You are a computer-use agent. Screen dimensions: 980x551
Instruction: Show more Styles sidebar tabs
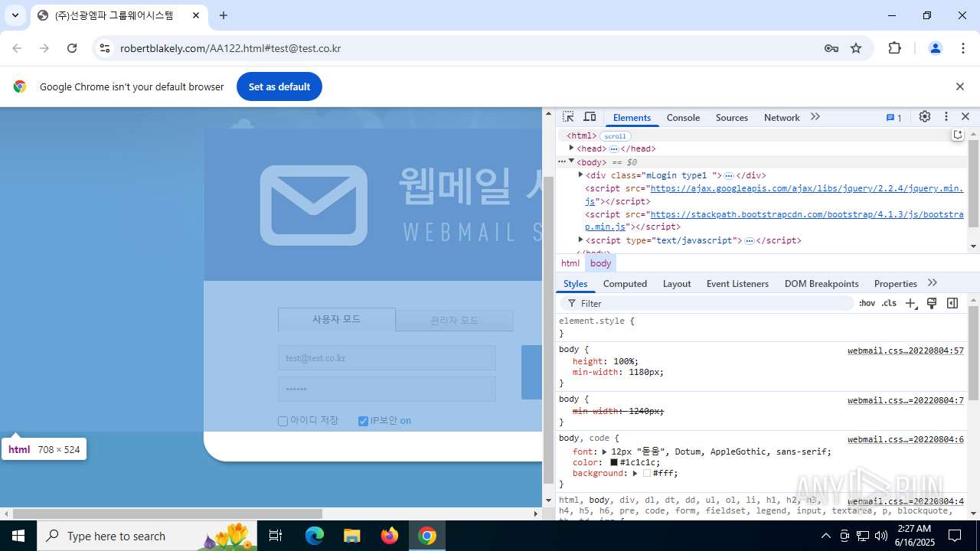933,283
